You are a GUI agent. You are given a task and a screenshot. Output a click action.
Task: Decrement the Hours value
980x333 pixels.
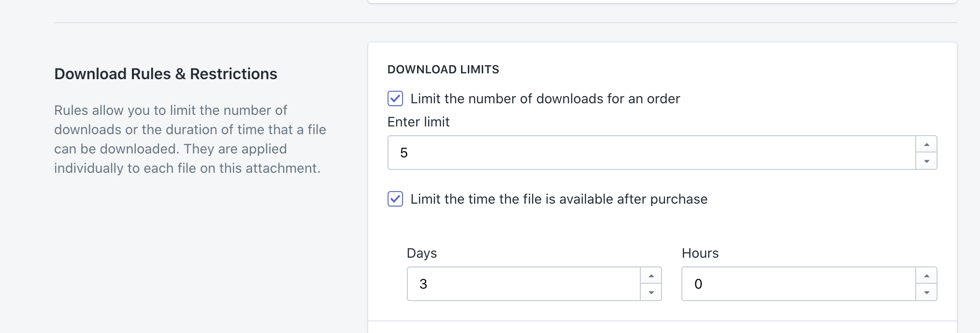[x=926, y=292]
